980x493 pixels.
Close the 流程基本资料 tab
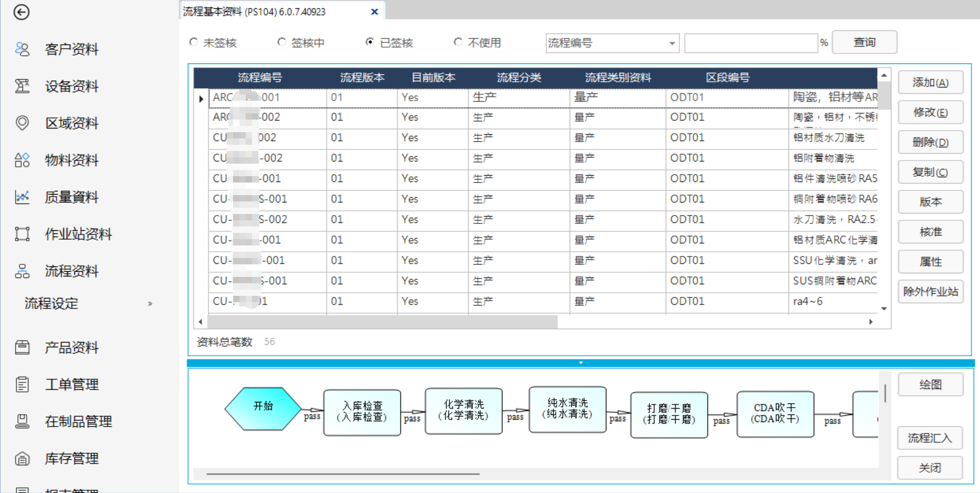pos(374,12)
